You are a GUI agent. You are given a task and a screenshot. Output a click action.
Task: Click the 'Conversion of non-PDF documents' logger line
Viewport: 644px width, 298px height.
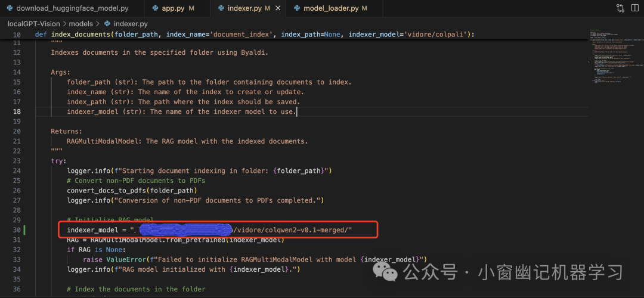(x=196, y=200)
